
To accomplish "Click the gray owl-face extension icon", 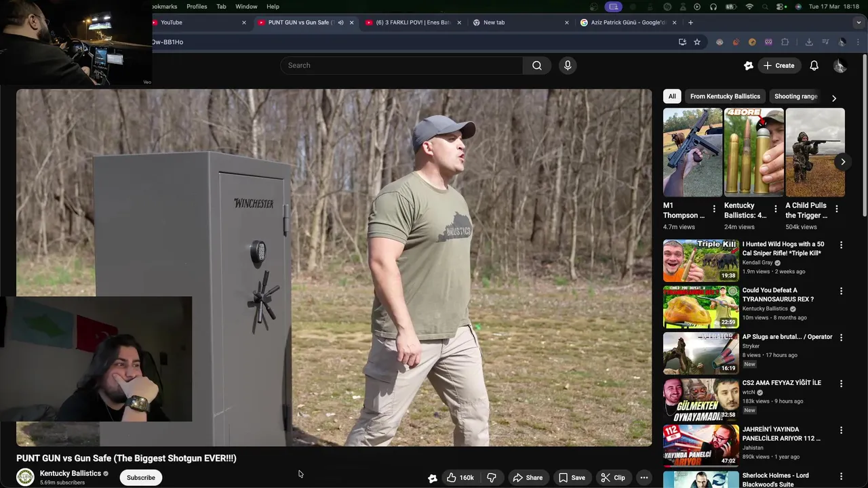I will click(x=719, y=42).
